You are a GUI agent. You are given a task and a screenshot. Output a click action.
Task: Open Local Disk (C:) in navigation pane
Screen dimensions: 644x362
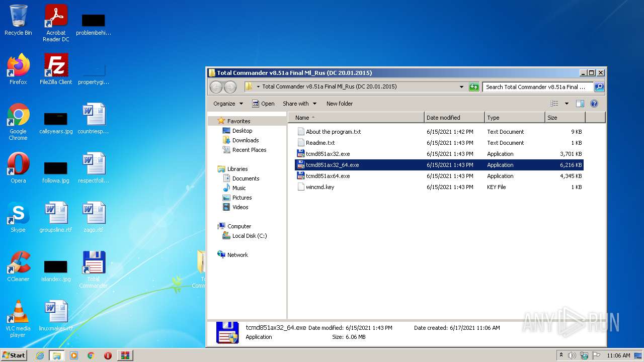point(250,236)
